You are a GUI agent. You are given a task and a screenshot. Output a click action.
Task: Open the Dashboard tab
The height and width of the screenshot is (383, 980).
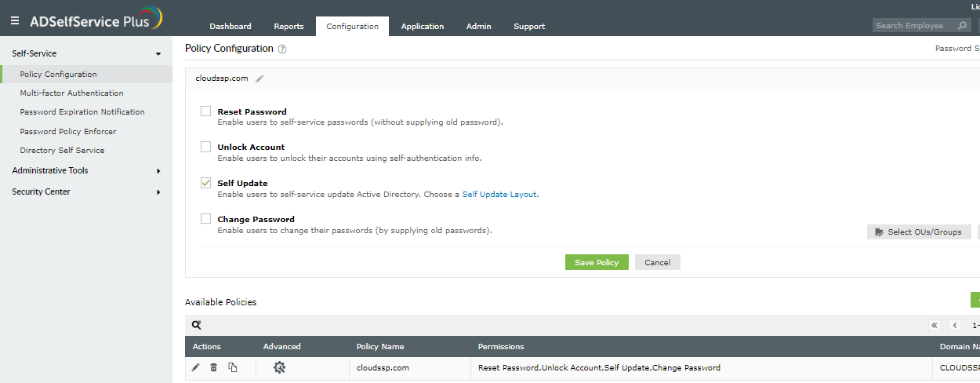[x=230, y=26]
